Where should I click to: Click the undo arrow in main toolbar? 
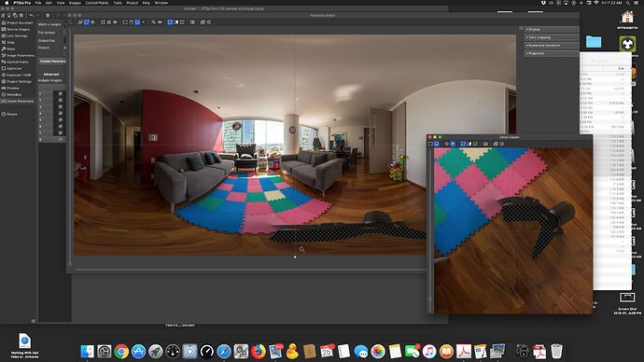click(31, 16)
